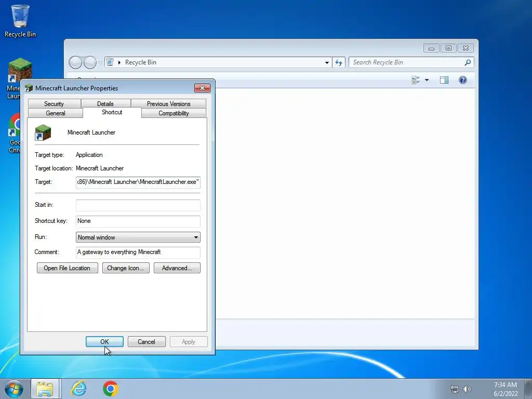Click the Forward button in Recycle Bin window
This screenshot has height=399, width=532.
point(90,62)
